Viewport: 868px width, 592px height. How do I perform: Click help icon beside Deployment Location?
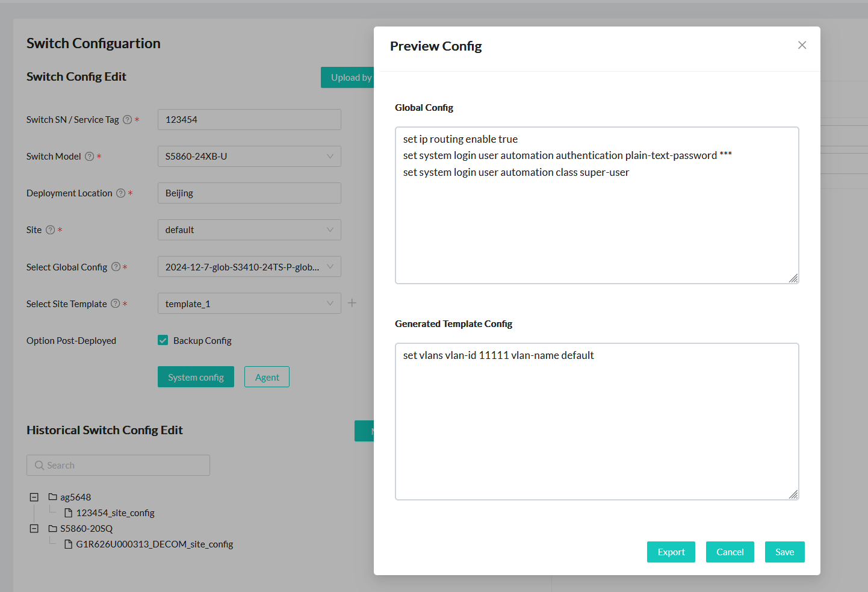coord(120,193)
